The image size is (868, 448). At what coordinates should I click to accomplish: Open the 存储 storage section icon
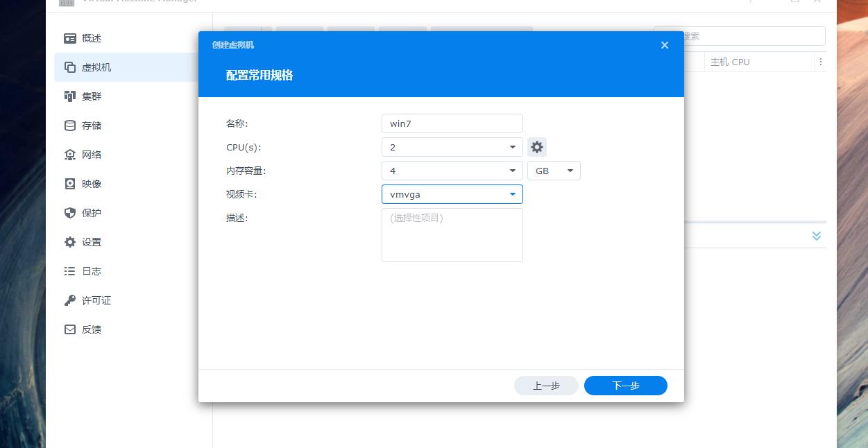(x=70, y=126)
